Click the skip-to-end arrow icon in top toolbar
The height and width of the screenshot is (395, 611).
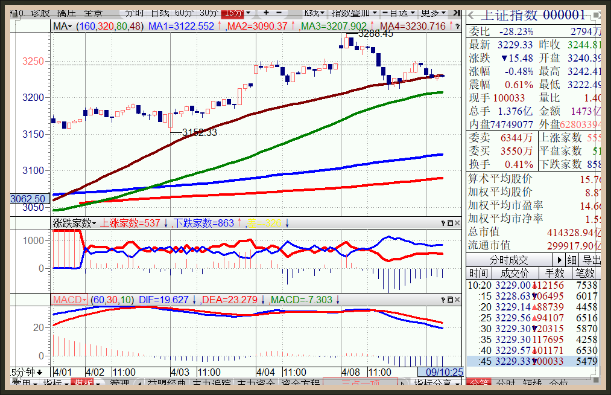457,13
